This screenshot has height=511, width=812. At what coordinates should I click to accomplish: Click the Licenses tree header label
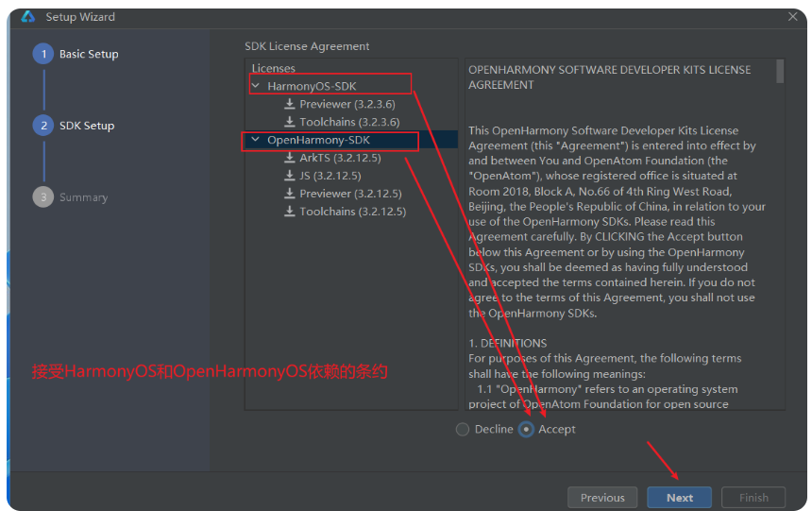click(x=274, y=68)
